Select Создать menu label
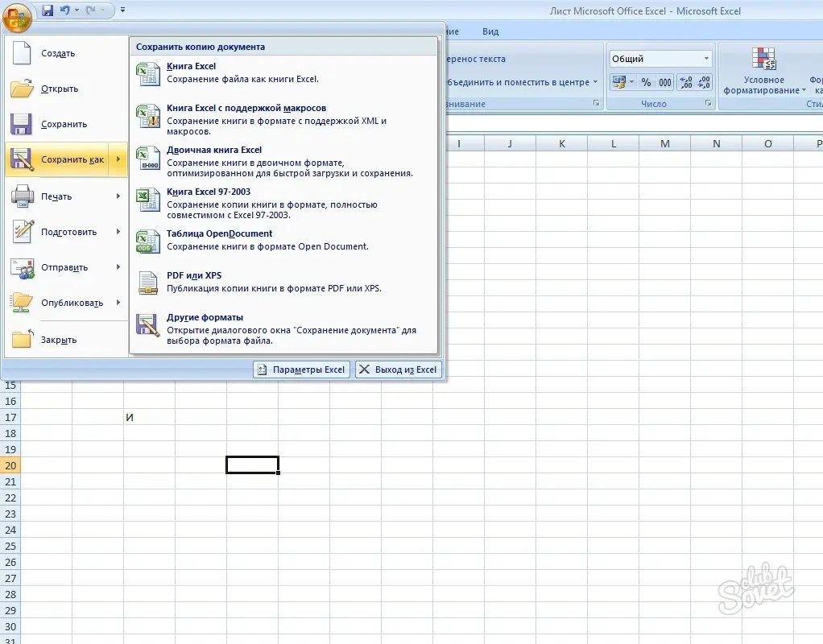 click(58, 54)
